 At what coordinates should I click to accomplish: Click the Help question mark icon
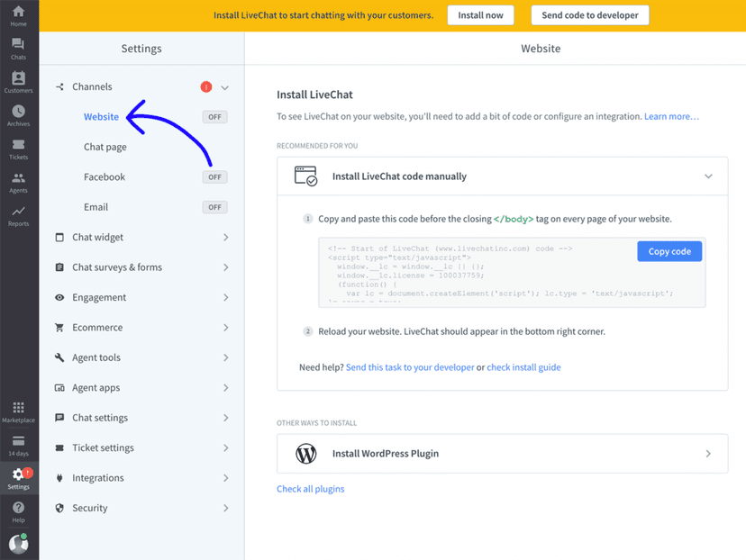coord(18,512)
